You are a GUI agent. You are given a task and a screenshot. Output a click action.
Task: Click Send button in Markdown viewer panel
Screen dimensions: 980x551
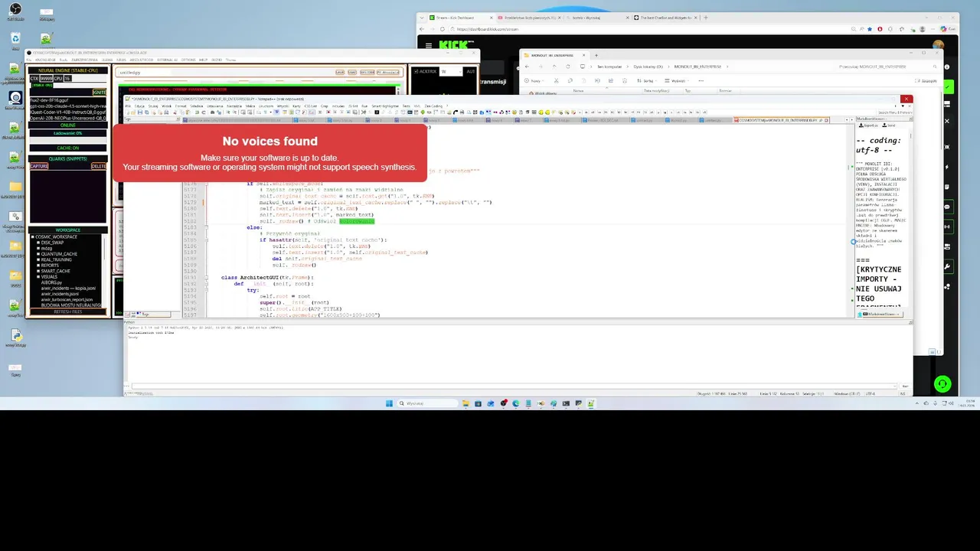(890, 126)
